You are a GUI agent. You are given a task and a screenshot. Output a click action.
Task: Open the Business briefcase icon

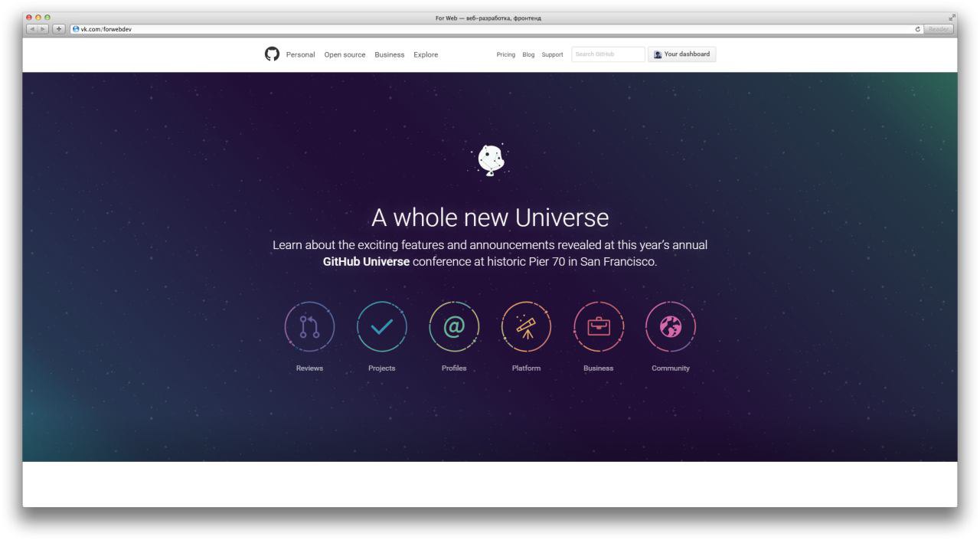point(598,327)
